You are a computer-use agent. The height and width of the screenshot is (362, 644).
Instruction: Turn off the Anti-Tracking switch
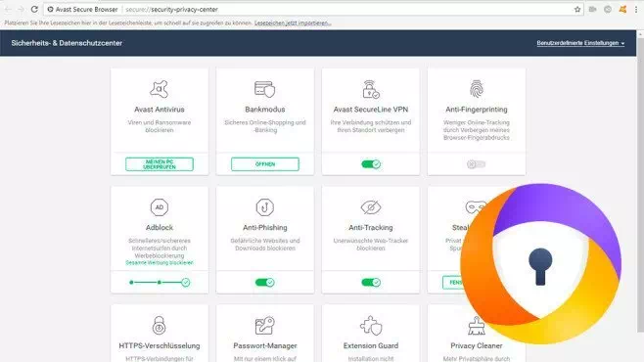[x=371, y=283]
